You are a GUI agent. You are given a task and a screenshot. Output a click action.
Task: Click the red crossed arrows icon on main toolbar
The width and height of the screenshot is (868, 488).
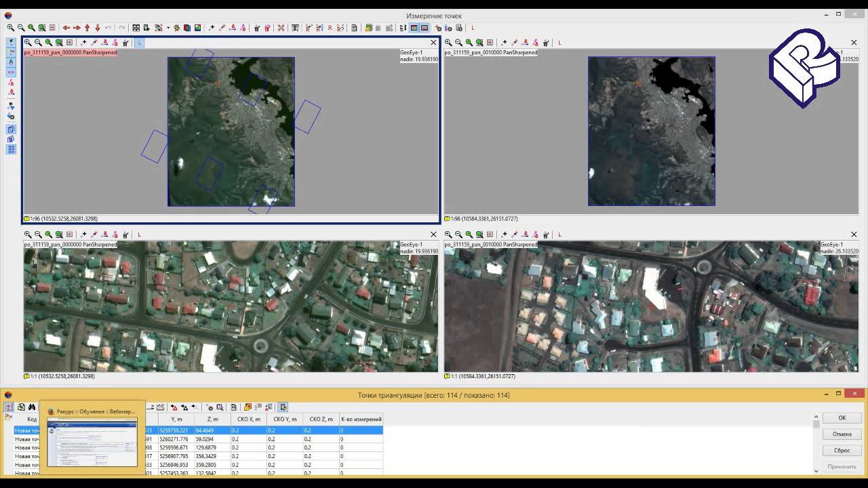tap(281, 28)
